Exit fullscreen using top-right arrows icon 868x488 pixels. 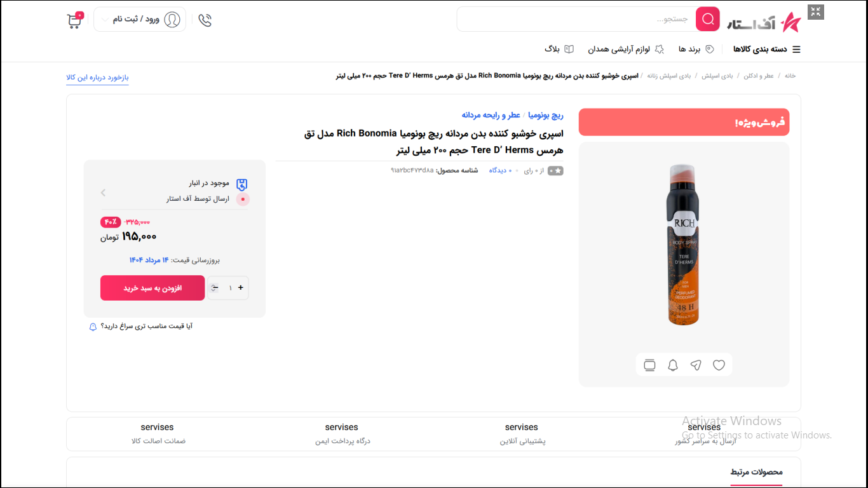816,12
